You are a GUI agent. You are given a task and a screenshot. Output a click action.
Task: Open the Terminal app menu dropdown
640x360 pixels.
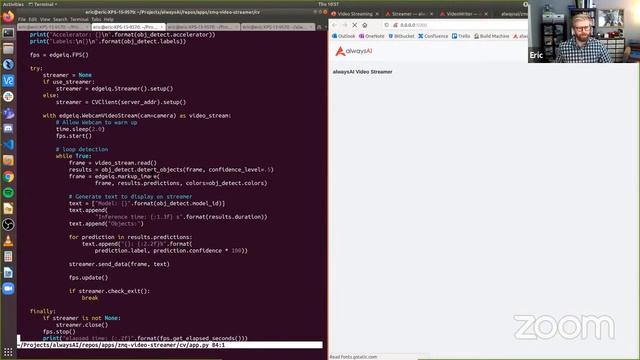(43, 4)
